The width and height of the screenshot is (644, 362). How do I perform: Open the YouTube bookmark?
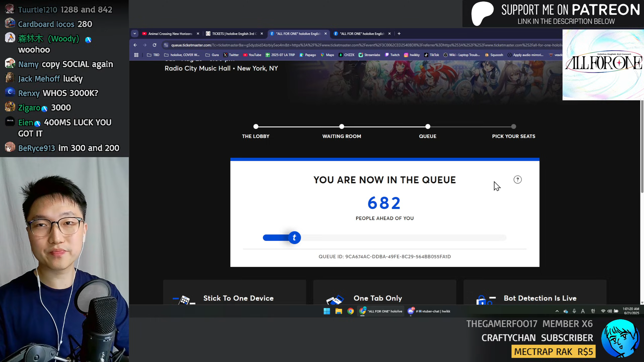point(252,55)
